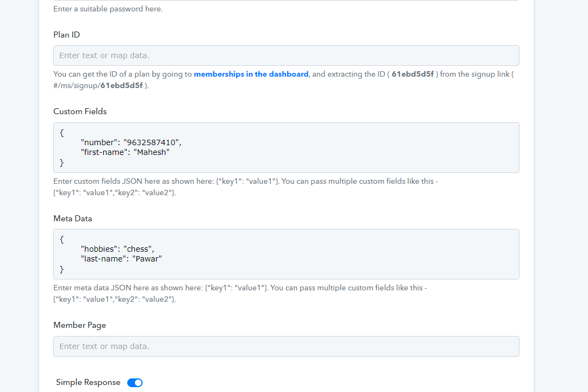Toggle the Simple Response switch
Screen dimensions: 588x392
[x=134, y=383]
